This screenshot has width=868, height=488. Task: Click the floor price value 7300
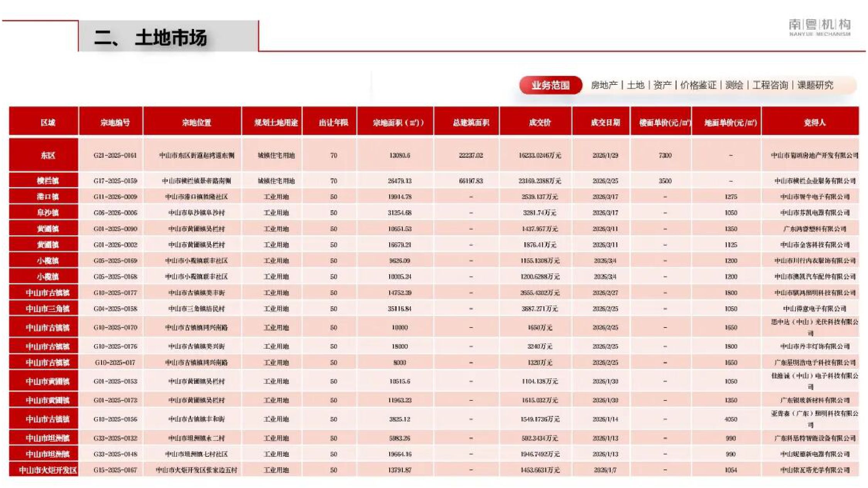[665, 155]
